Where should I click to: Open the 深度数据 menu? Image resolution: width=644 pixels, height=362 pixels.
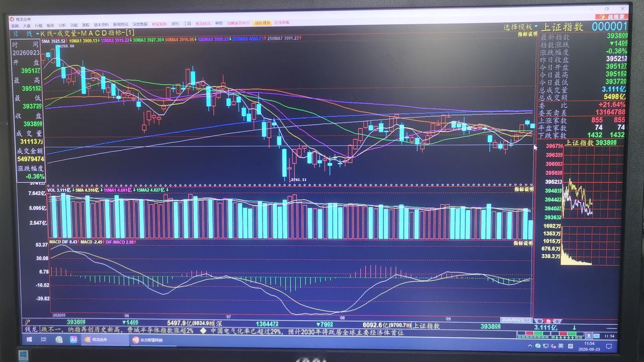click(140, 24)
